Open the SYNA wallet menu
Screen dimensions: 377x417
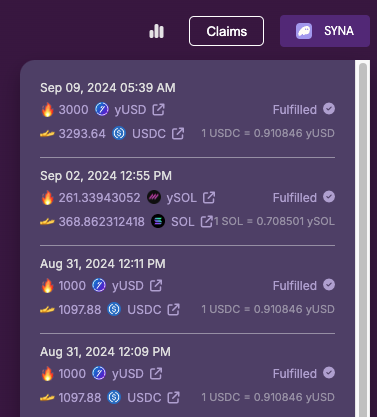(325, 31)
